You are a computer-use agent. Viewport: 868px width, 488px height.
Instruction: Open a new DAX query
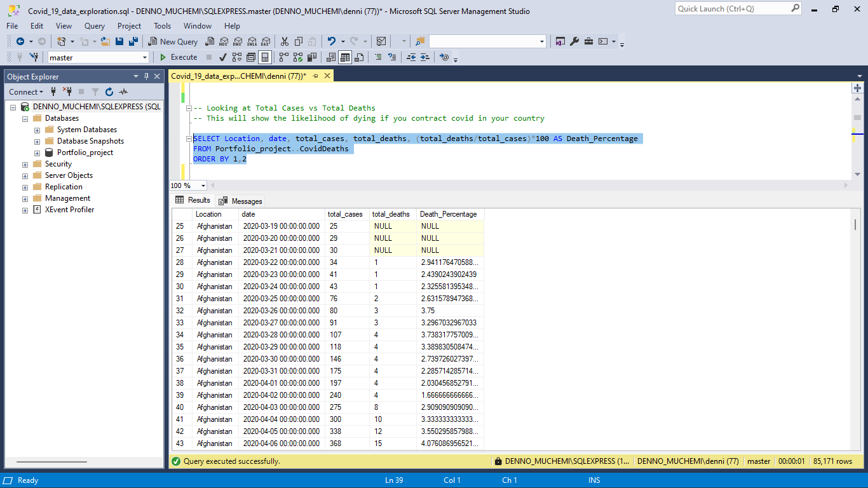point(266,41)
